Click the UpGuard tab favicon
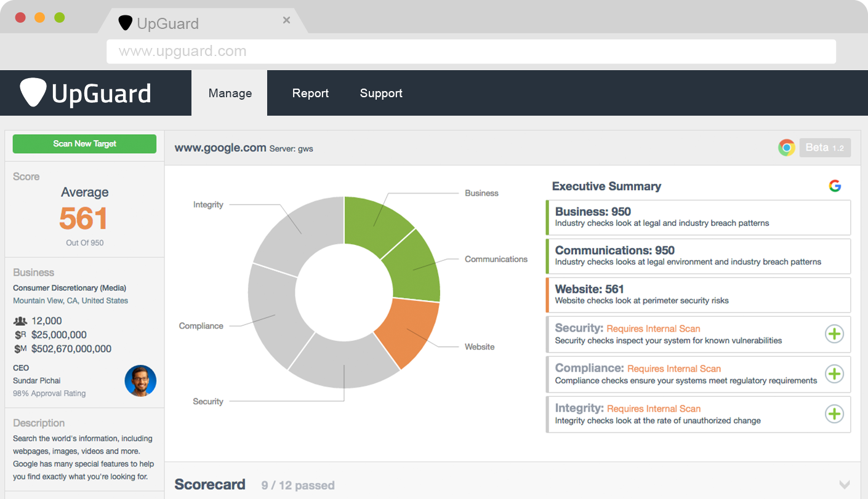Image resolution: width=868 pixels, height=499 pixels. coord(126,23)
